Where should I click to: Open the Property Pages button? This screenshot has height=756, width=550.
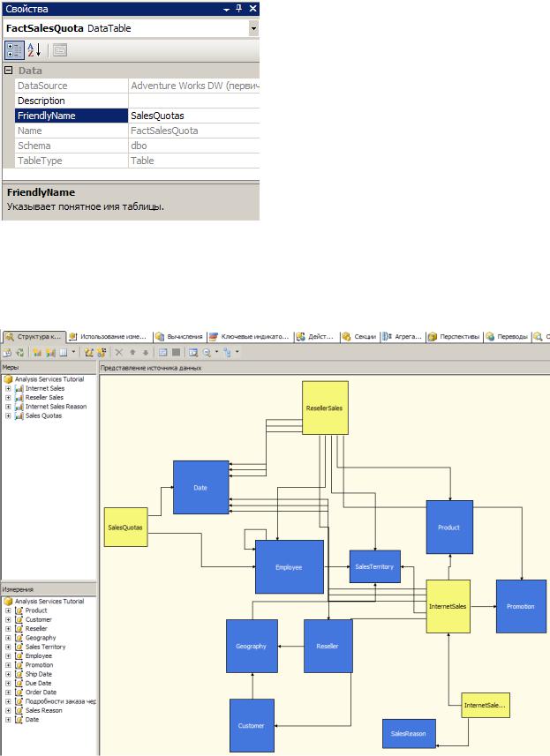(x=60, y=49)
